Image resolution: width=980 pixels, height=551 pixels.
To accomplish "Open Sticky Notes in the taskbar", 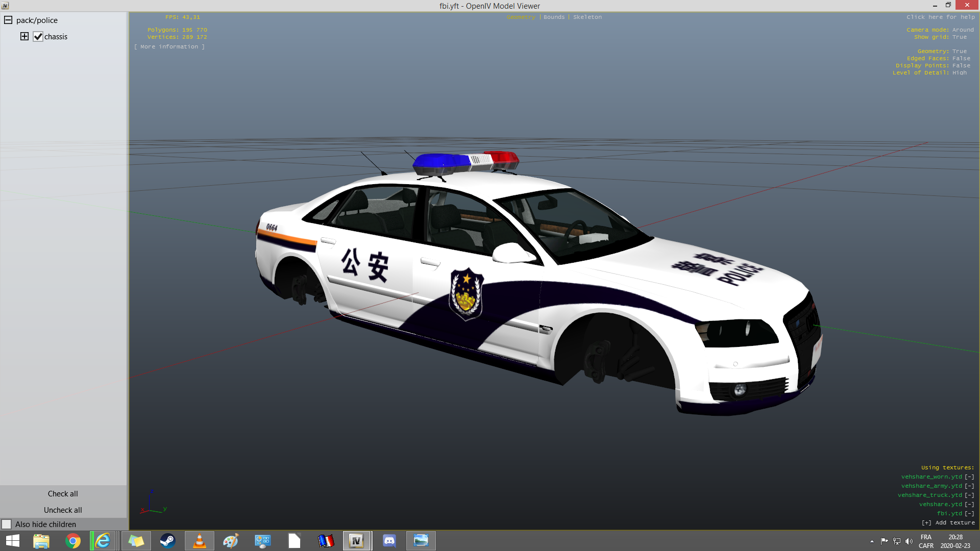I will coord(136,540).
